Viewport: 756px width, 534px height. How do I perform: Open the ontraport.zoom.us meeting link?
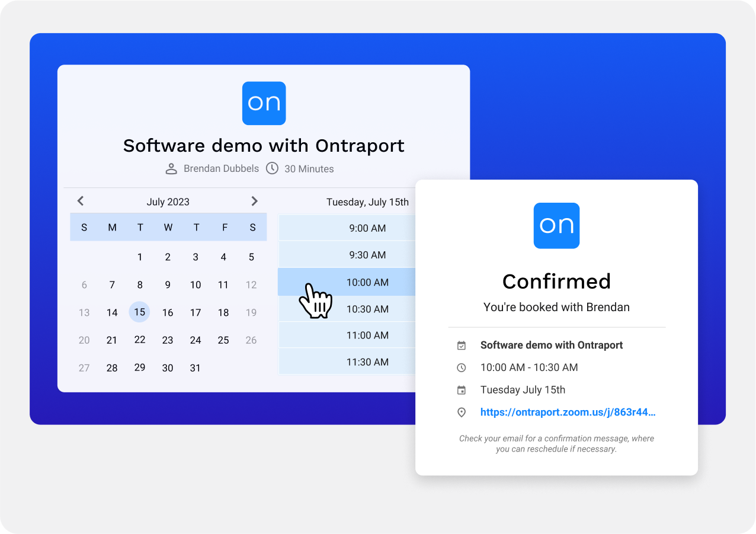click(568, 413)
